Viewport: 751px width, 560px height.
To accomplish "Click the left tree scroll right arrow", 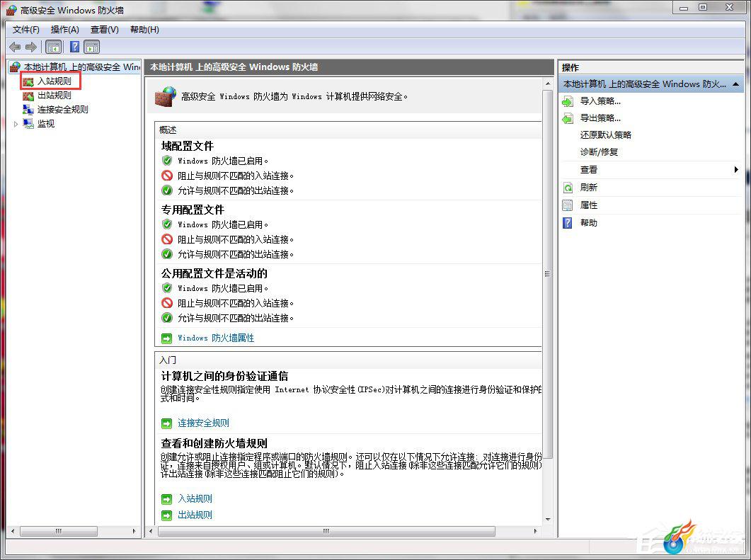I will (134, 531).
